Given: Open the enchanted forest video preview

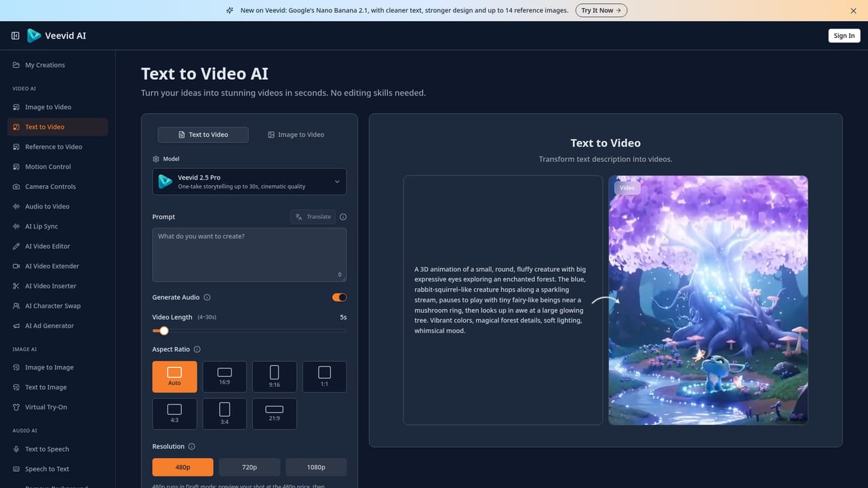Looking at the screenshot, I should [x=708, y=300].
